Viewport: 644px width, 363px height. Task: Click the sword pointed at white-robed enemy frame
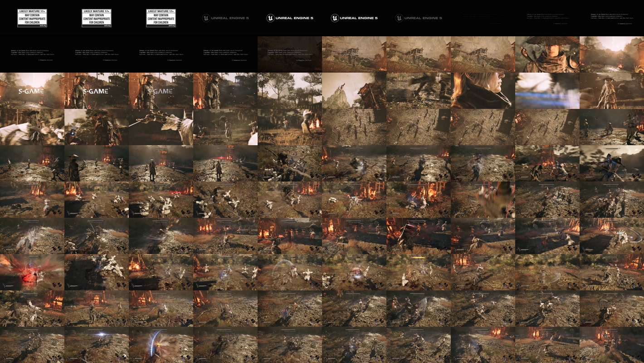[x=161, y=127]
